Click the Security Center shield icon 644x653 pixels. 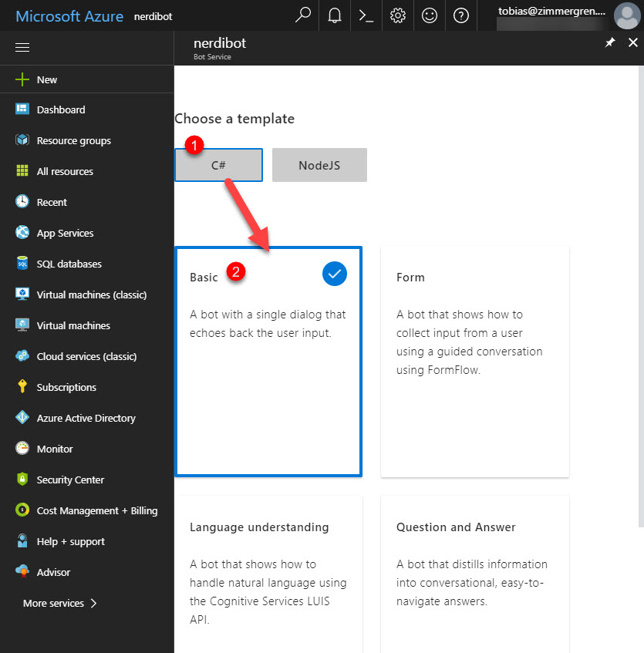22,479
